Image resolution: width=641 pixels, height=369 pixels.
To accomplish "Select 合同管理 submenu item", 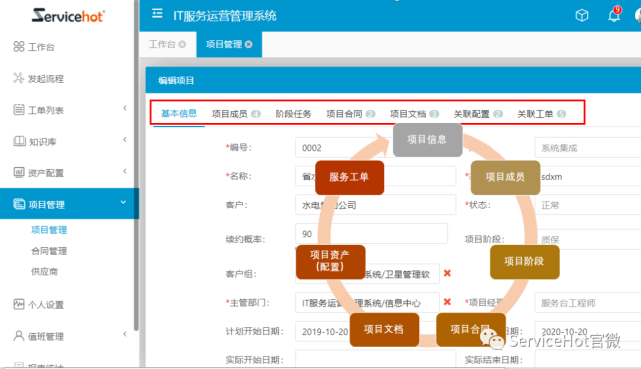I will (x=49, y=251).
